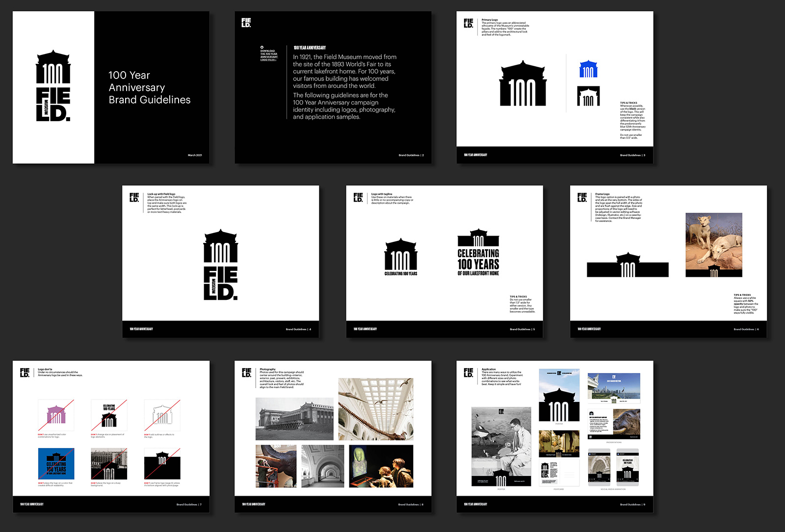The height and width of the screenshot is (532, 785).
Task: Click the presentation slide with the elephant sculpture
Action: (614, 424)
